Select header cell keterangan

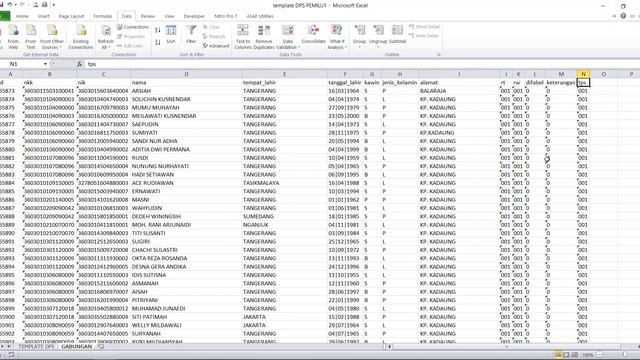click(x=561, y=82)
